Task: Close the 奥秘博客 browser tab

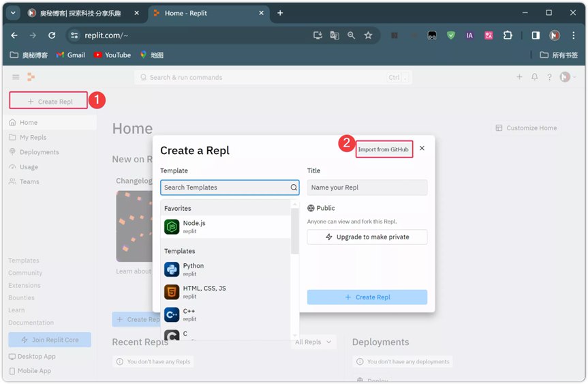Action: (x=136, y=13)
